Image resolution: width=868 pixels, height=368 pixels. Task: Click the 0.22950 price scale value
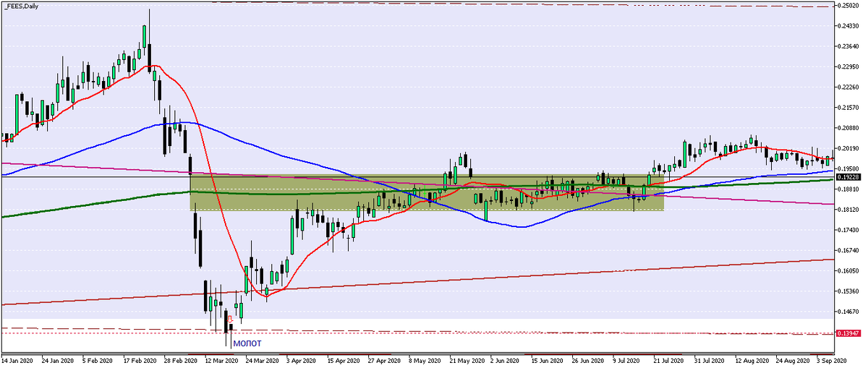pyautogui.click(x=848, y=68)
